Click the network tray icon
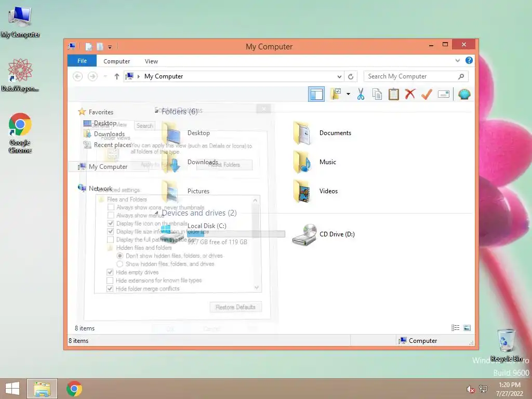 [483, 389]
